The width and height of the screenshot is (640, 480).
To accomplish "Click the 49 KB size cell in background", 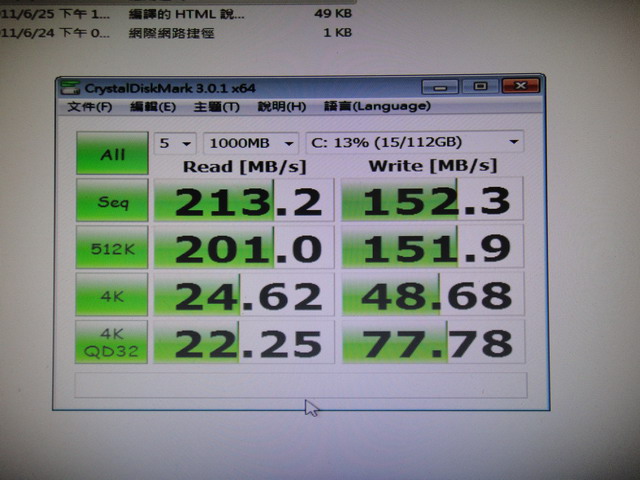I will tap(333, 13).
